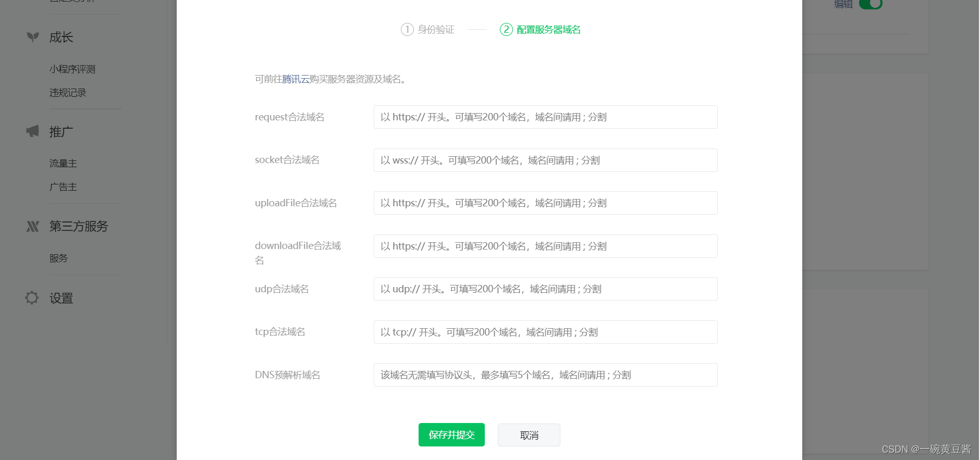Select 广告主 under 推广
Viewport: 980px width, 460px height.
point(63,187)
